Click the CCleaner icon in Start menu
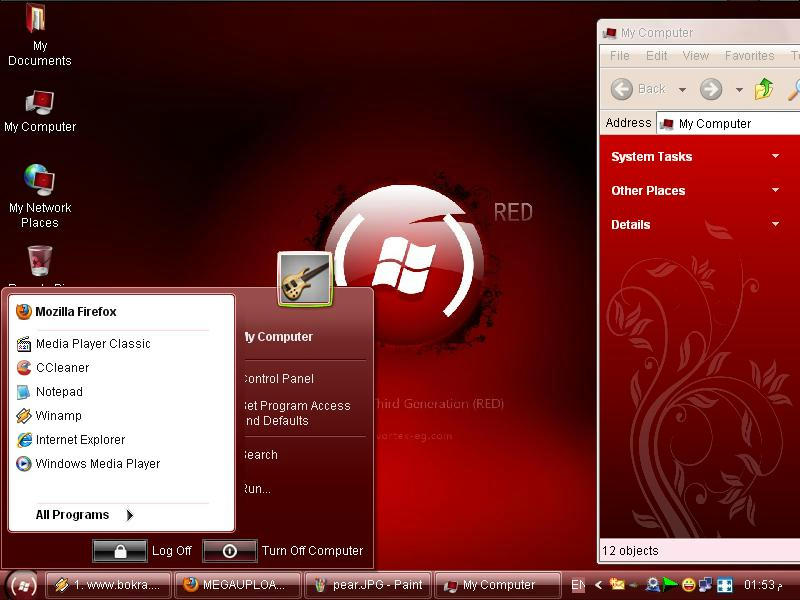The height and width of the screenshot is (600, 800). point(23,367)
